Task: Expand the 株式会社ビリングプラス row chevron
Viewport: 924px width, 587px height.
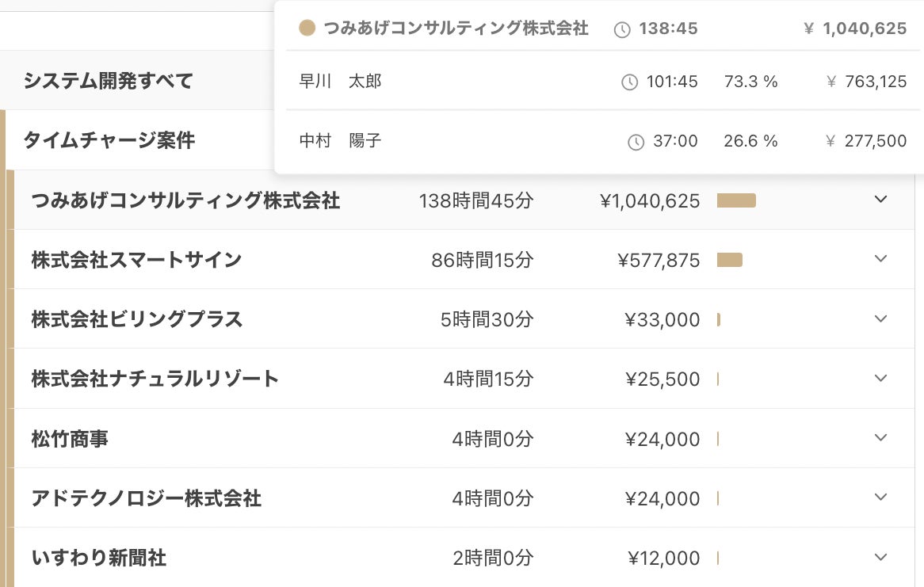Action: [x=880, y=318]
